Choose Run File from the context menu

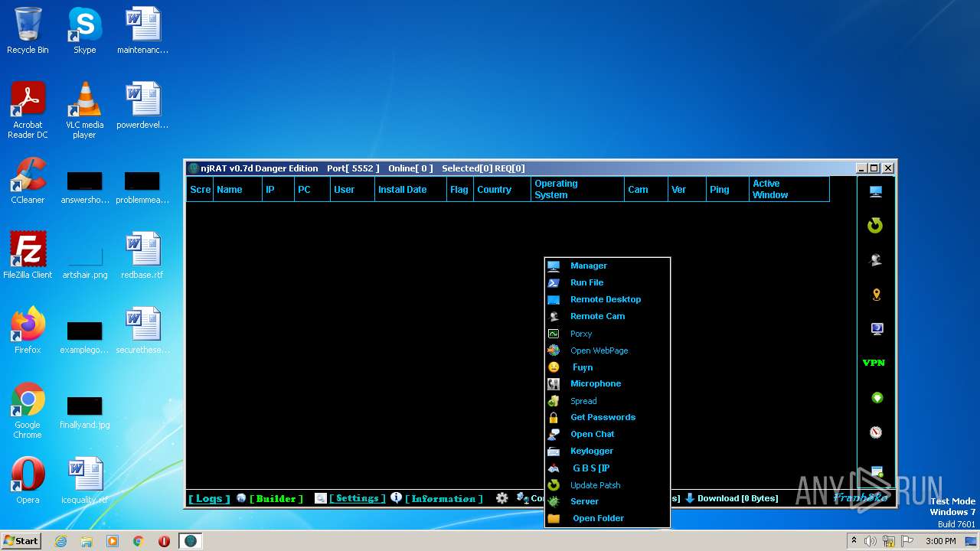click(607, 282)
